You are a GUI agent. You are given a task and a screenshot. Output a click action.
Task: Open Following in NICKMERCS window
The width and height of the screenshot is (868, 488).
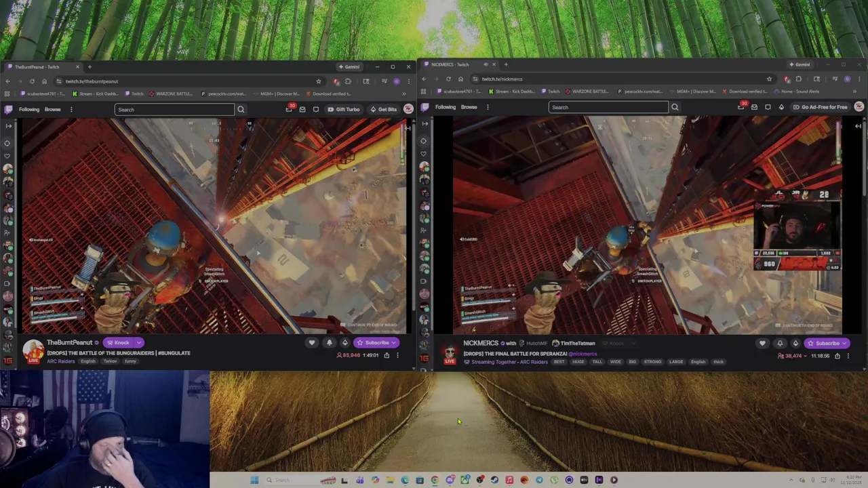(x=446, y=107)
